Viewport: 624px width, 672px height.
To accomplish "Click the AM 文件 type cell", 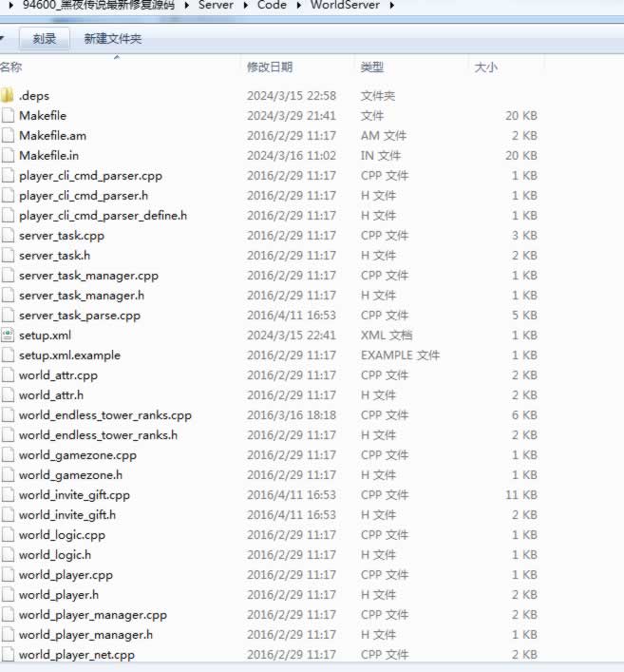I will (384, 135).
